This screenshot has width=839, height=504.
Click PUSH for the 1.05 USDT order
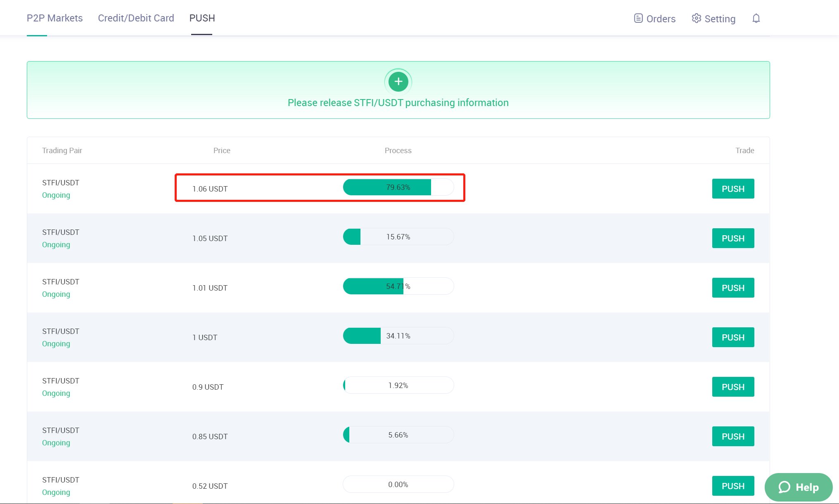pyautogui.click(x=733, y=238)
